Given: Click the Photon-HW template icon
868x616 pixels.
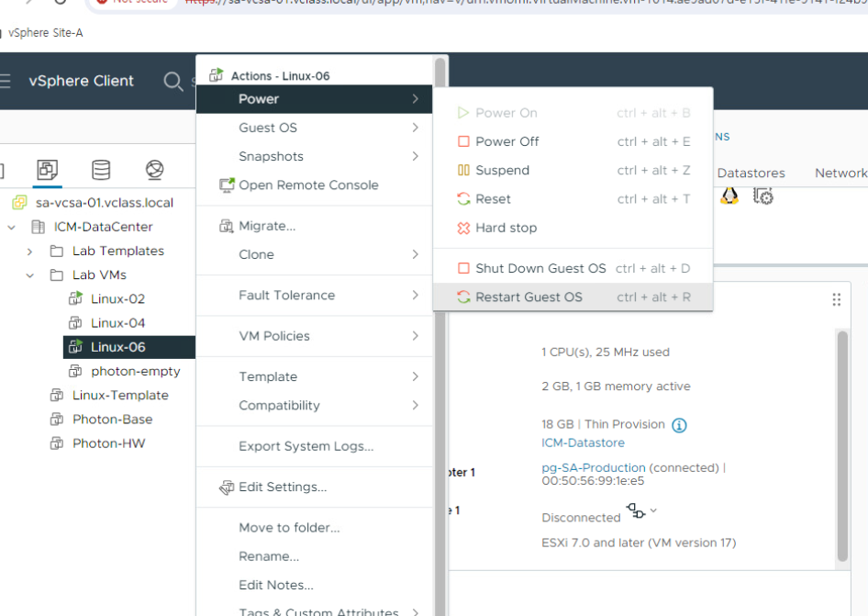Looking at the screenshot, I should pos(57,443).
